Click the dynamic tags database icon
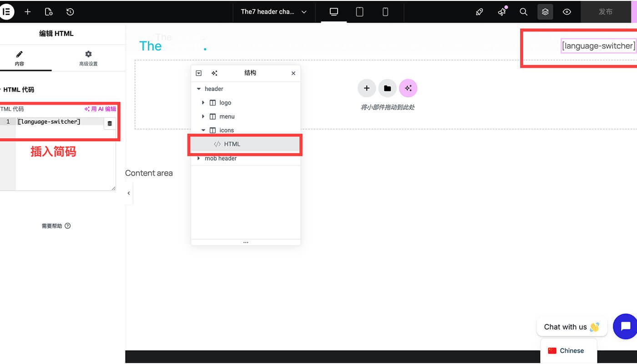The image size is (637, 364). click(x=110, y=123)
